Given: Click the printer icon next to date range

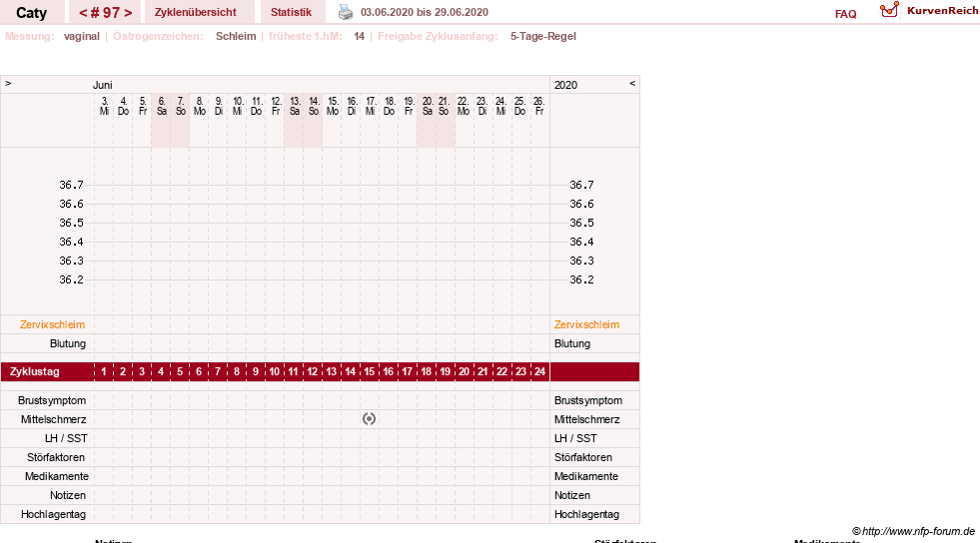Looking at the screenshot, I should [345, 12].
